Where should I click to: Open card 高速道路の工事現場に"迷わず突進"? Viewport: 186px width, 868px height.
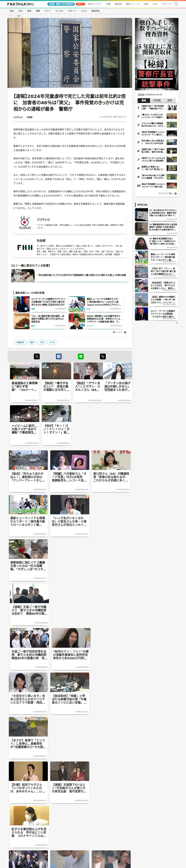(x=24, y=382)
